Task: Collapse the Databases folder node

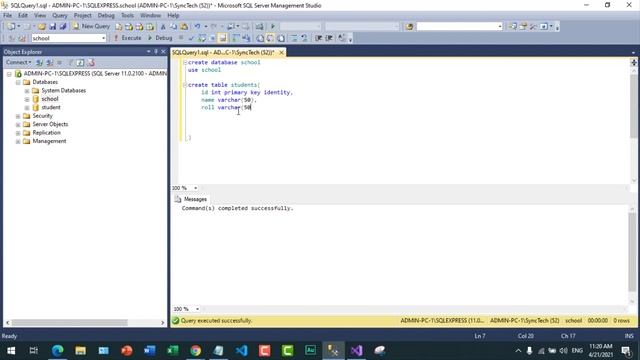Action: [x=18, y=82]
